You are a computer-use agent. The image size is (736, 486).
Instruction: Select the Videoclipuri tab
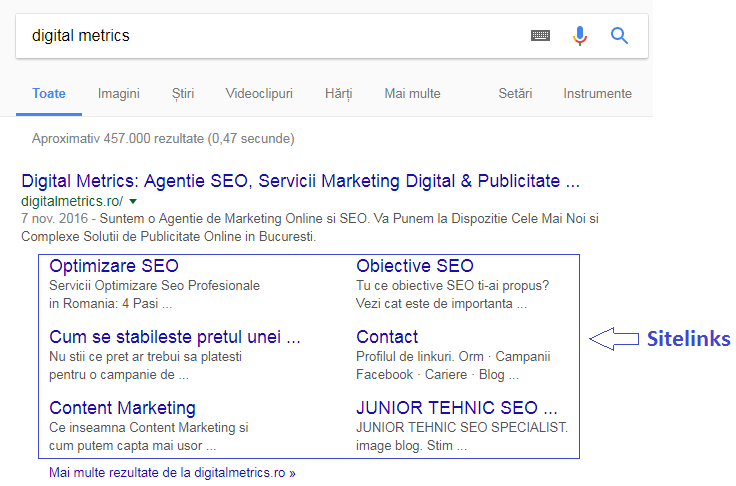click(x=259, y=93)
